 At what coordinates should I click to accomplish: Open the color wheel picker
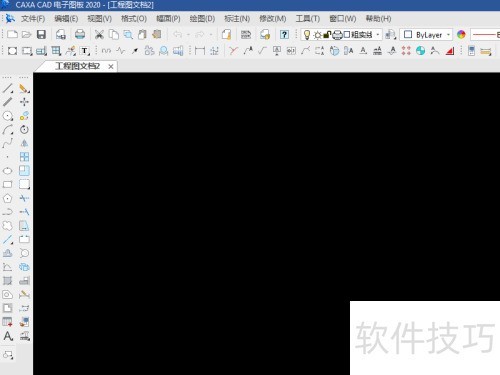point(461,35)
